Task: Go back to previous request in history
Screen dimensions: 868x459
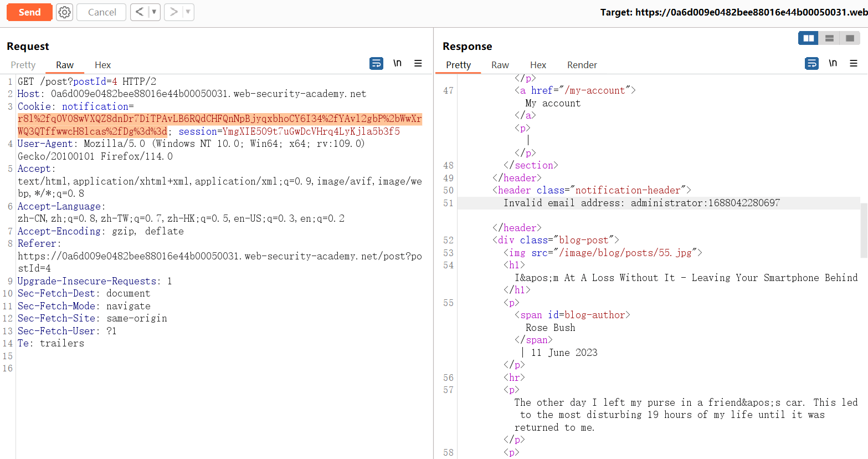Action: 140,12
